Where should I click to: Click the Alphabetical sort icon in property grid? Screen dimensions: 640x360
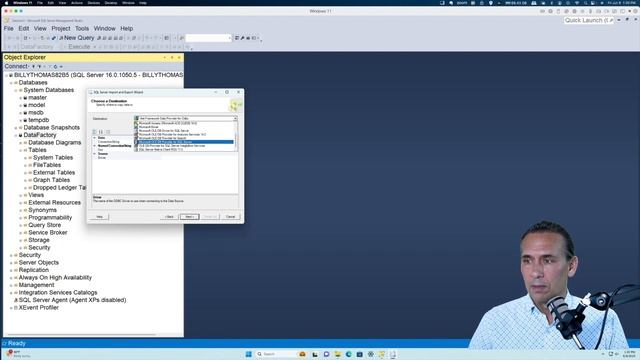[101, 132]
